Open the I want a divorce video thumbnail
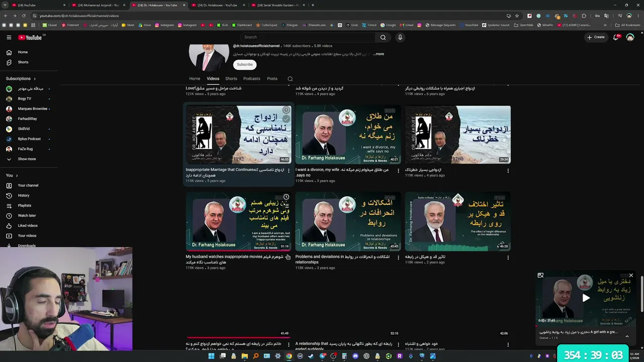This screenshot has width=644, height=362. [348, 135]
